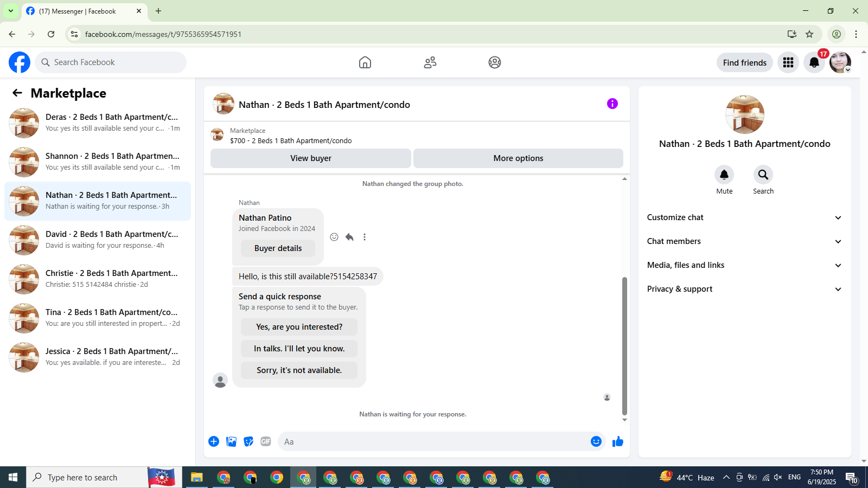Focus the Search Facebook field
This screenshot has height=488, width=868.
point(111,62)
